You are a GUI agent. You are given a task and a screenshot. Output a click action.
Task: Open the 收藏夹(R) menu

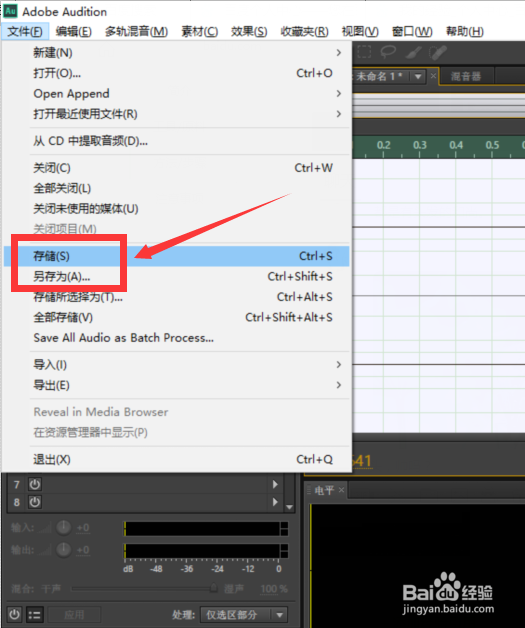(304, 31)
